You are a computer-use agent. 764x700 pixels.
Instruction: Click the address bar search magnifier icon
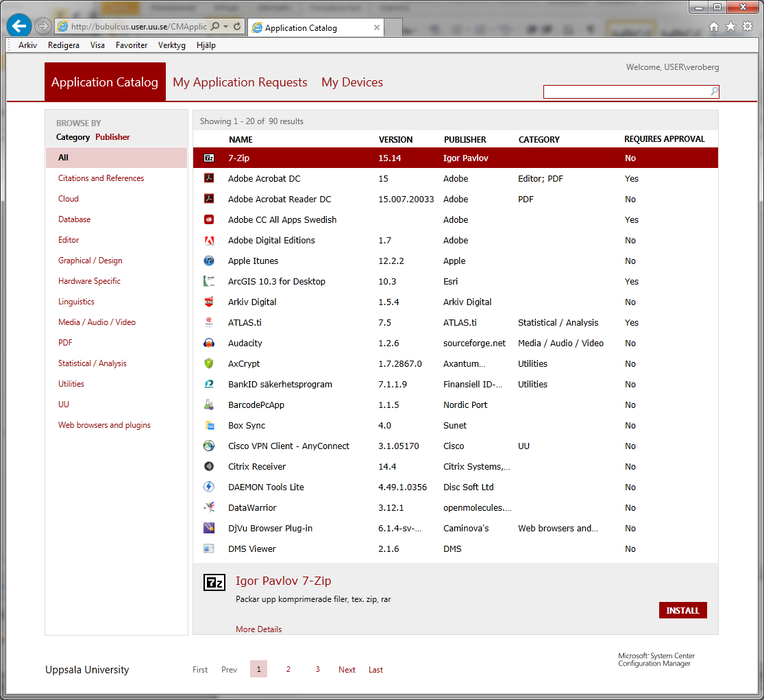[215, 26]
